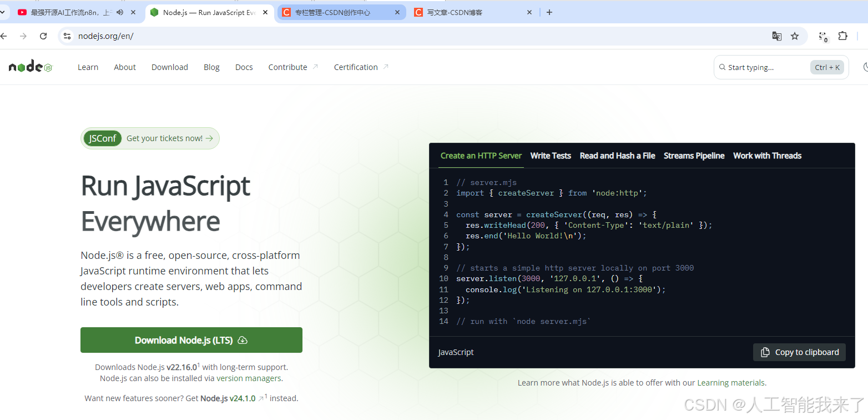Screen dimensions: 868x420
Task: Mute the YouTube tab's speaker icon
Action: click(120, 12)
